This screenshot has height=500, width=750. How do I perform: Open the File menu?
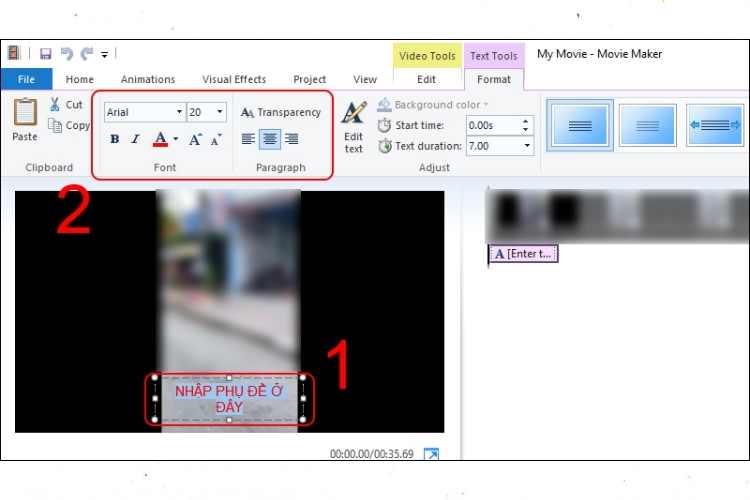[26, 79]
